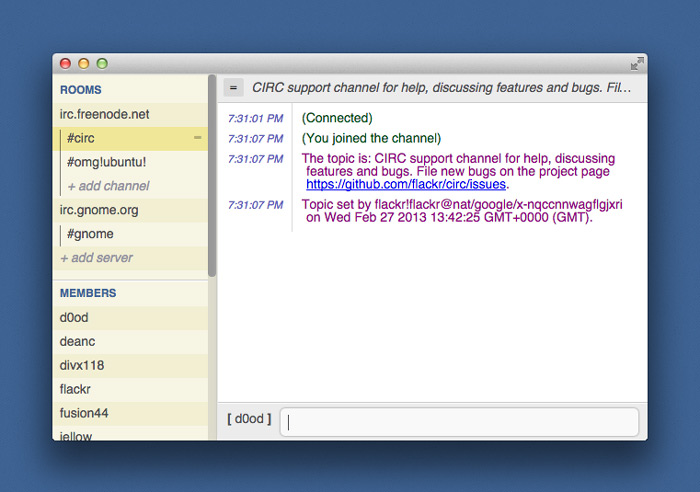Remove #circ channel using the minus icon
Image resolution: width=700 pixels, height=492 pixels.
[198, 138]
